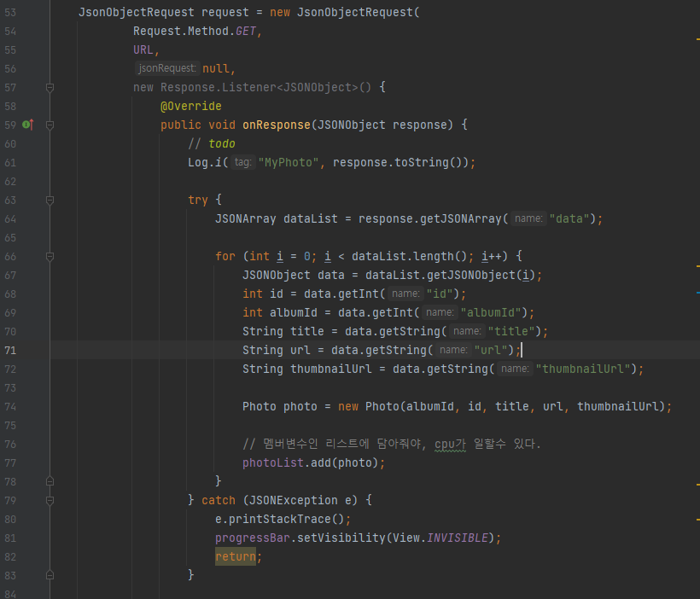
Task: Click the yellow warning stripe mark beside line 54
Action: pos(697,39)
